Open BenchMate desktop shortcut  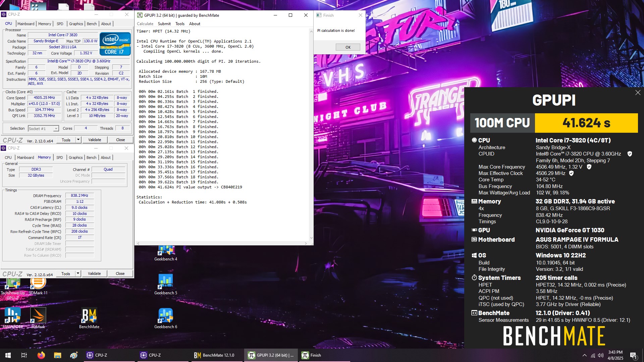coord(89,318)
